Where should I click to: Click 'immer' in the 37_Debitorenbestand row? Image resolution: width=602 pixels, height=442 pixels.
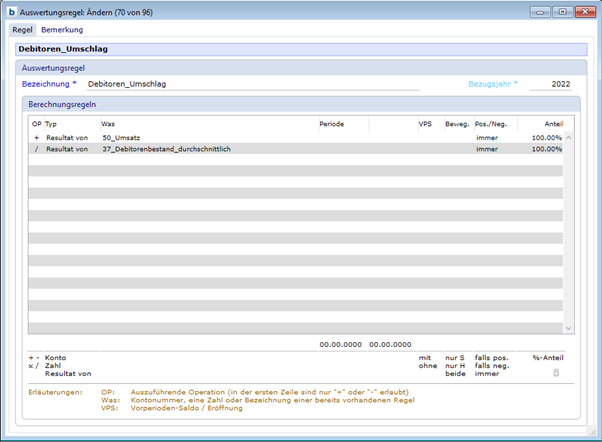487,149
